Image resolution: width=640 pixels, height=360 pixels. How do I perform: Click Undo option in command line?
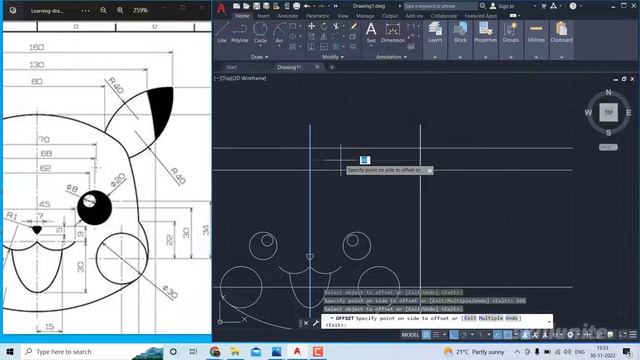tap(511, 318)
